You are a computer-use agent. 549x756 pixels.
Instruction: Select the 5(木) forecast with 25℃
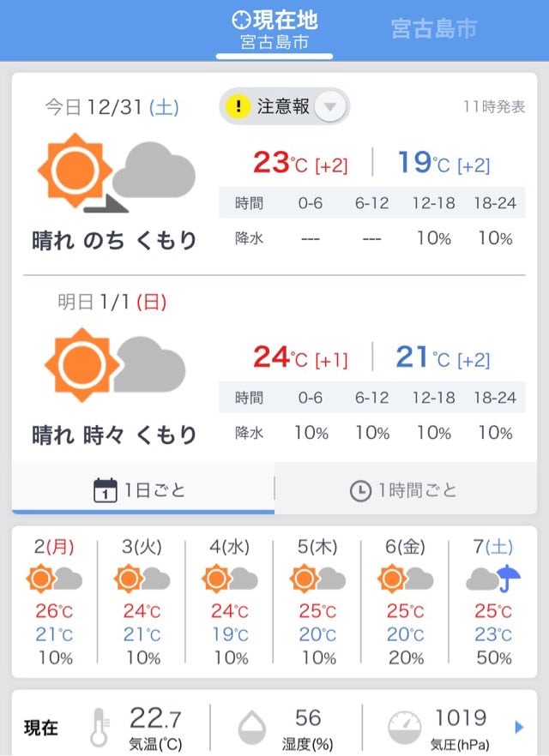pyautogui.click(x=317, y=602)
